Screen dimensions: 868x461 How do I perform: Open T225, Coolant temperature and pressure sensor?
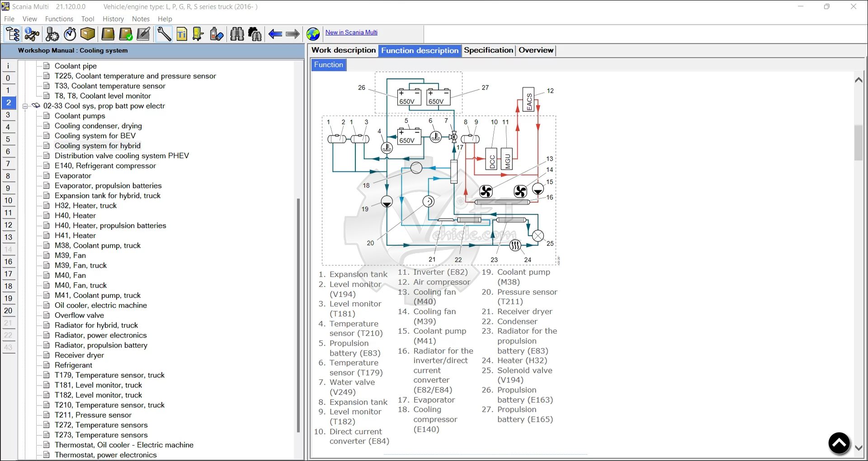tap(135, 76)
